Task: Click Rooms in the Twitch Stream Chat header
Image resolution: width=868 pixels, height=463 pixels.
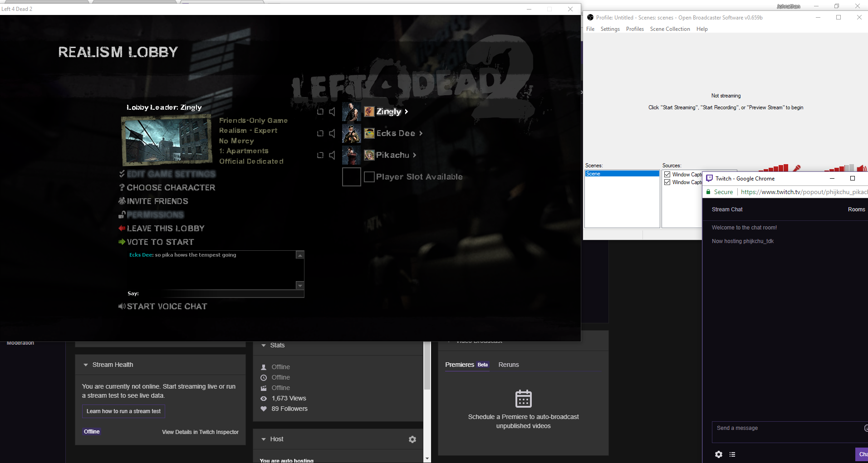Action: coord(857,210)
